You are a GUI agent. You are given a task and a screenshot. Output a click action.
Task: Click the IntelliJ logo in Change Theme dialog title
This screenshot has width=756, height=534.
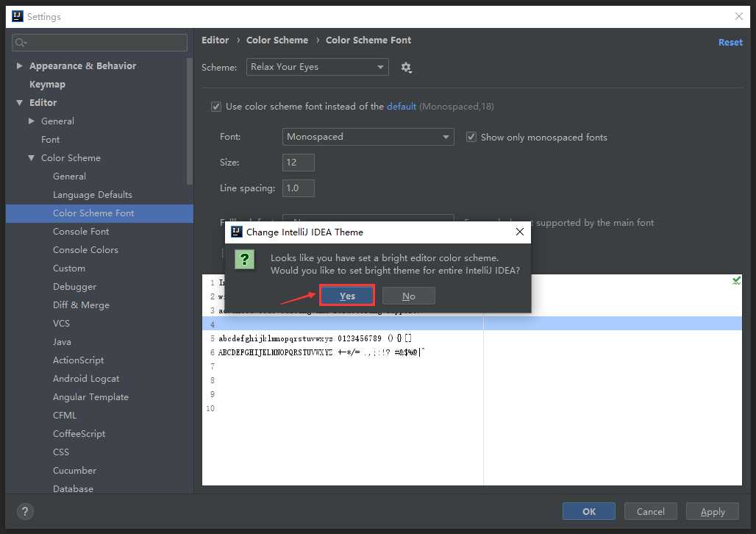click(236, 232)
